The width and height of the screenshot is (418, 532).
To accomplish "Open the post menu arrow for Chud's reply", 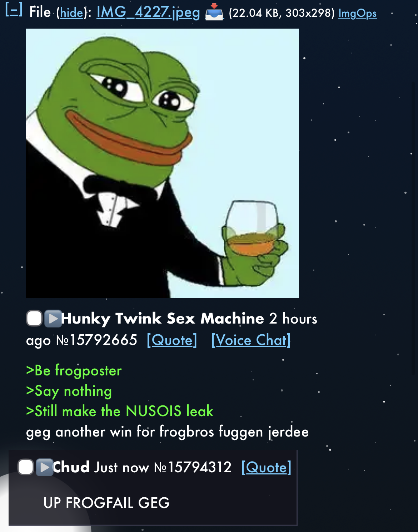I will point(44,467).
